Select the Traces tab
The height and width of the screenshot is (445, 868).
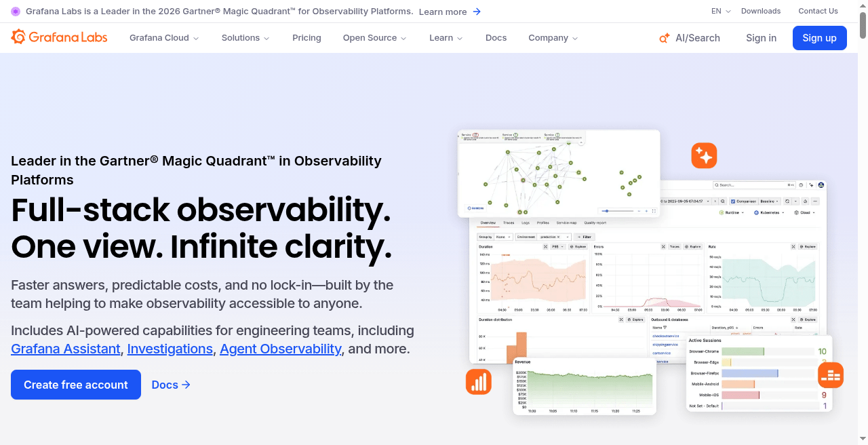point(509,222)
